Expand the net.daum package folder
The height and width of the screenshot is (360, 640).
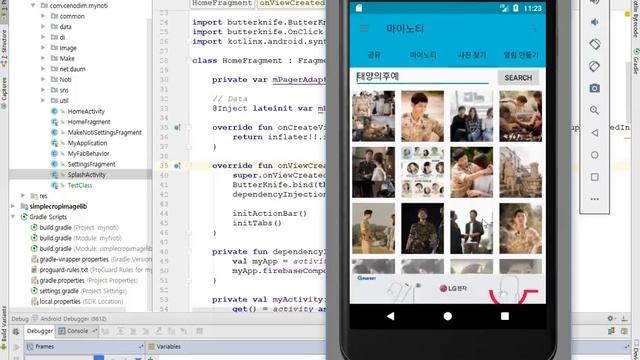pyautogui.click(x=43, y=69)
